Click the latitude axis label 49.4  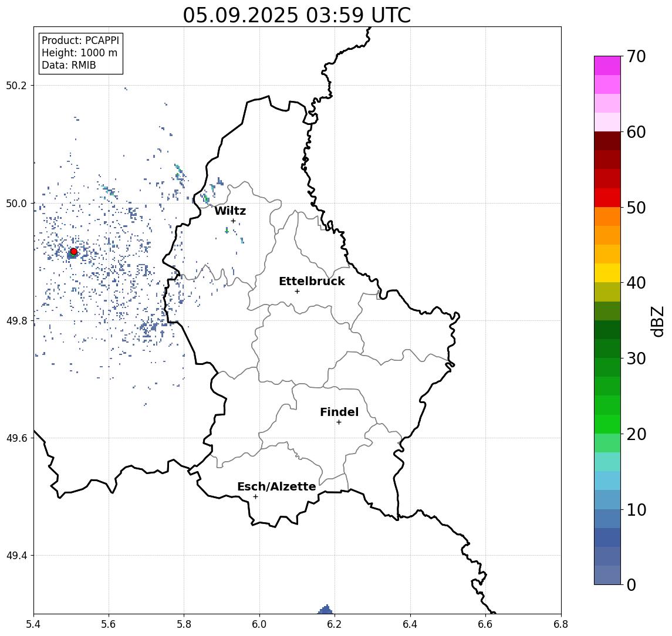(16, 556)
